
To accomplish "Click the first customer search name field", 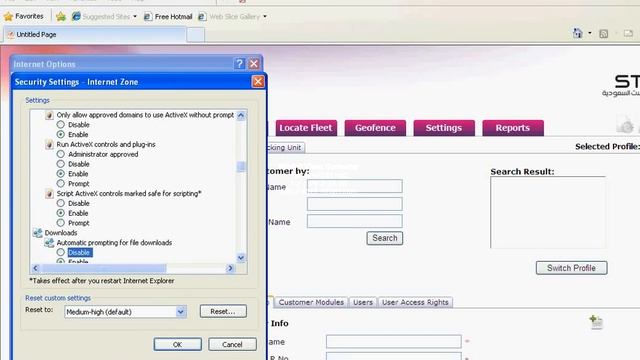I will (355, 186).
